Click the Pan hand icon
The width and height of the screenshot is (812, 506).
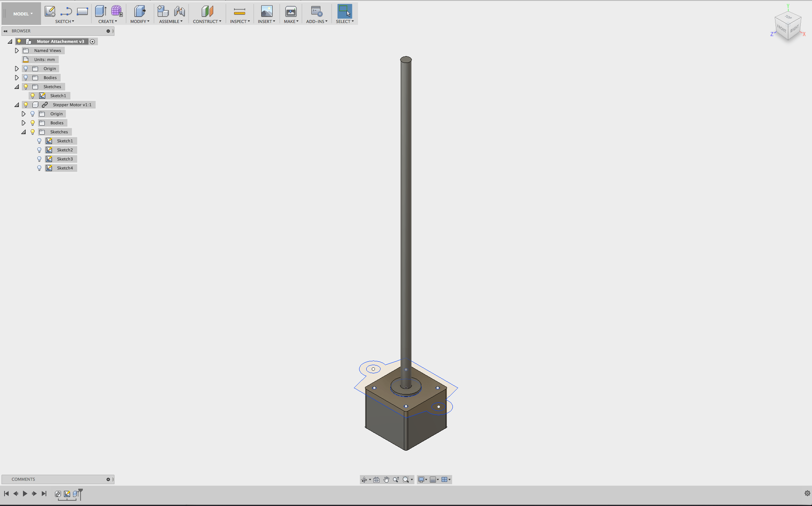click(386, 480)
